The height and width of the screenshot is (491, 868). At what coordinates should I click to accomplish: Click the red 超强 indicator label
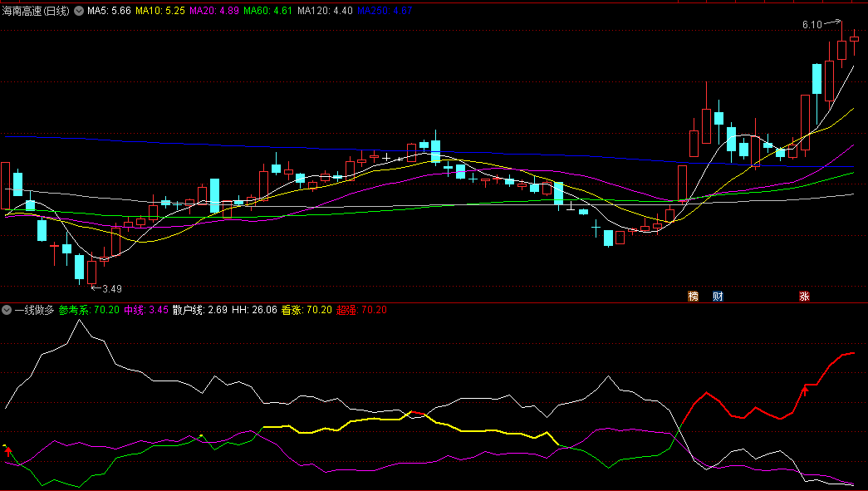(x=361, y=310)
